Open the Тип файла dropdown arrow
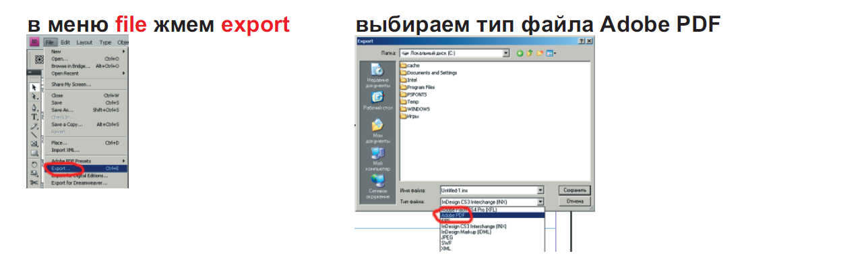 tap(540, 202)
